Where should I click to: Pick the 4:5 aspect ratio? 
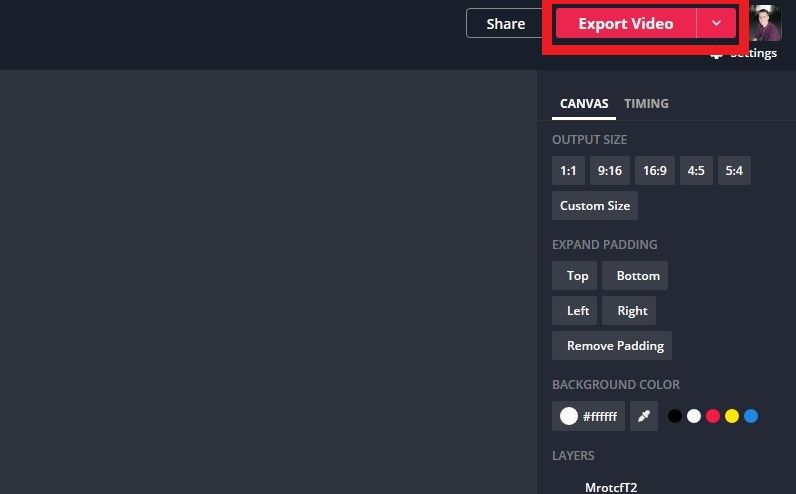coord(696,171)
